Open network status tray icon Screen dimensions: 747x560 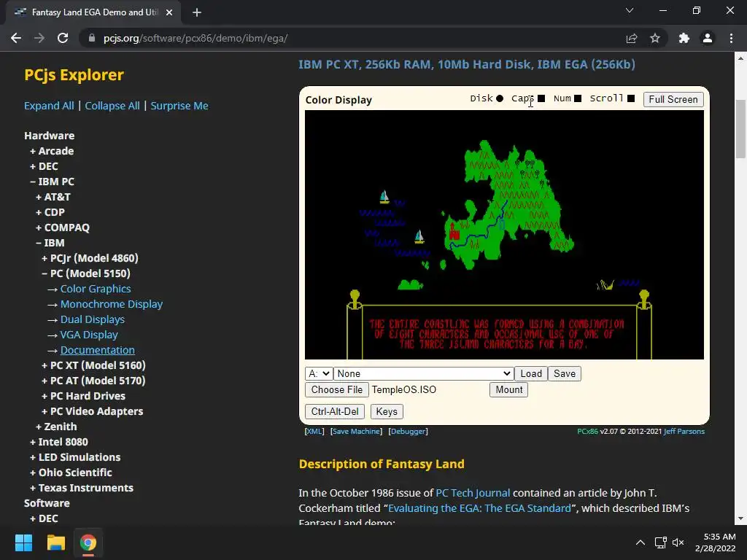pyautogui.click(x=660, y=542)
